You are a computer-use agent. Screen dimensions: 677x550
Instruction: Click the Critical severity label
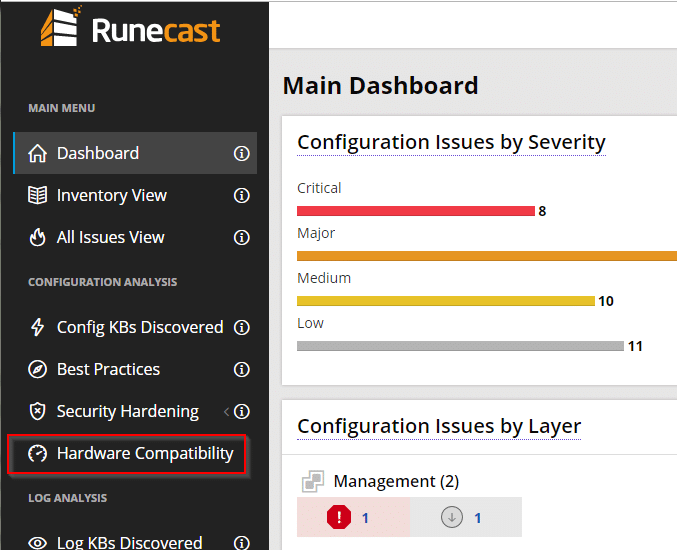pyautogui.click(x=319, y=188)
